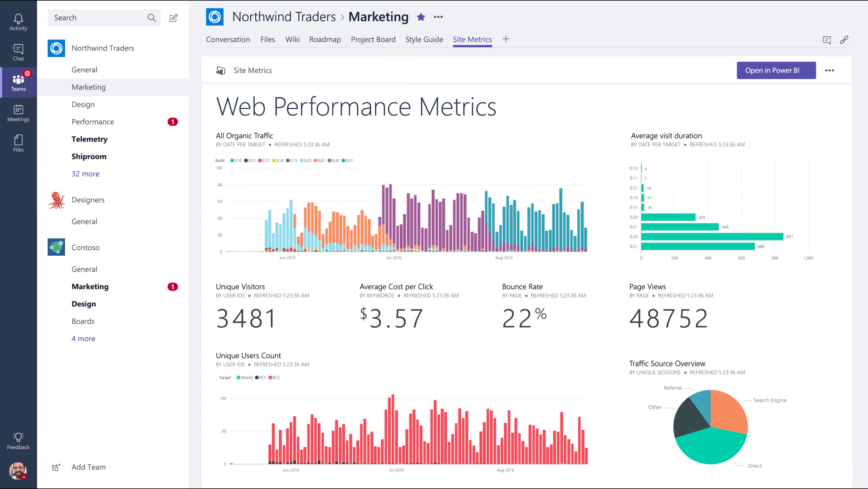Toggle the favorite star for Marketing channel
This screenshot has height=489, width=868.
pos(421,17)
